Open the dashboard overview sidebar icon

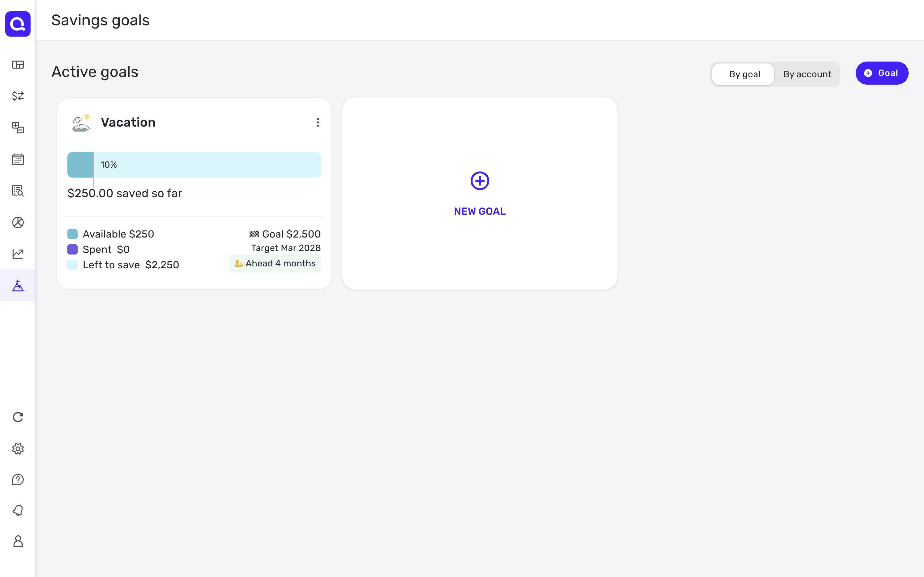18,64
